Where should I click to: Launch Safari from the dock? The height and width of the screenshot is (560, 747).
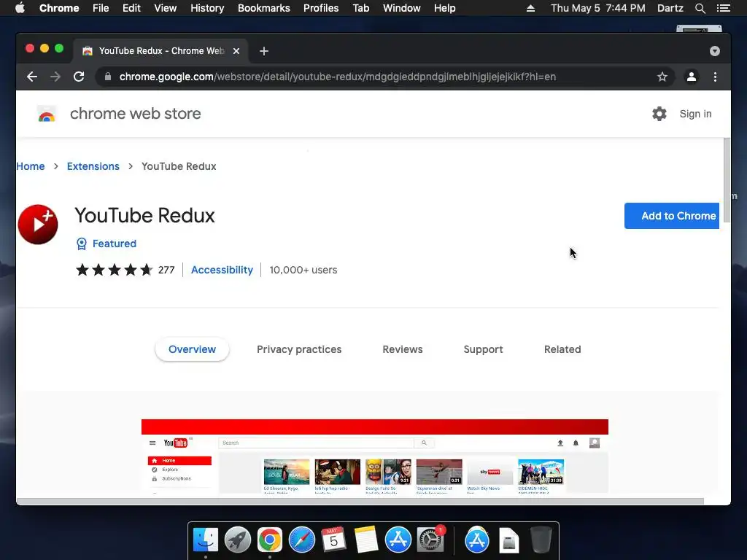click(301, 540)
